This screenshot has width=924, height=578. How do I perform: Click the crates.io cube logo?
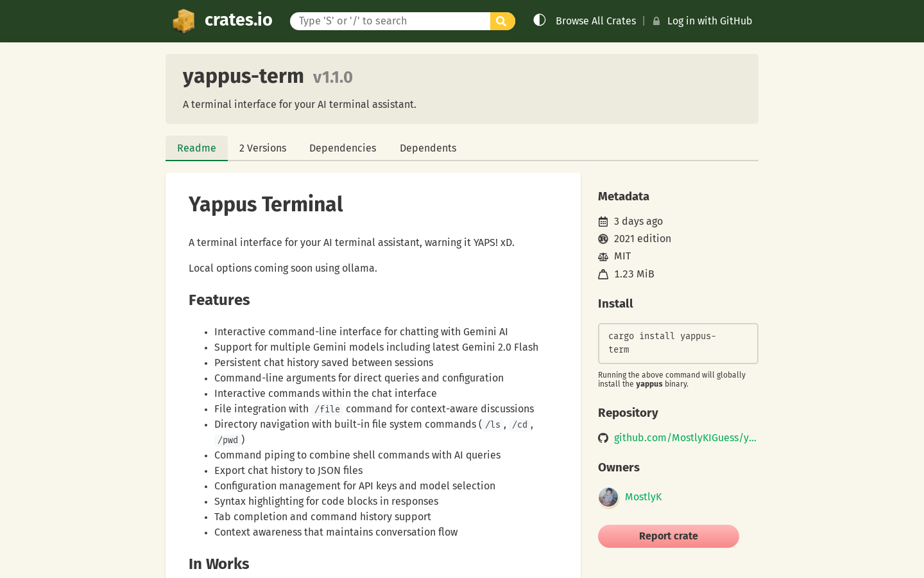click(x=184, y=21)
